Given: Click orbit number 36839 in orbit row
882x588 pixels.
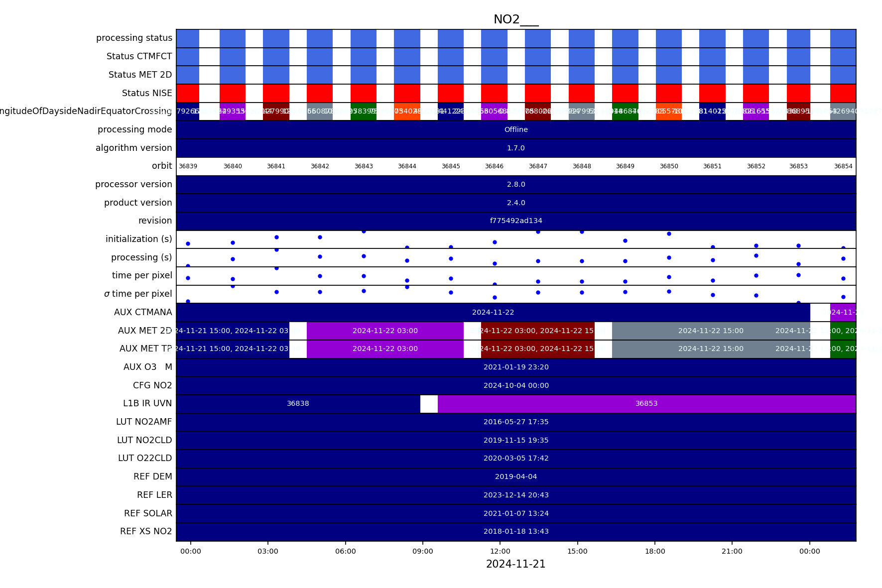Looking at the screenshot, I should point(188,166).
